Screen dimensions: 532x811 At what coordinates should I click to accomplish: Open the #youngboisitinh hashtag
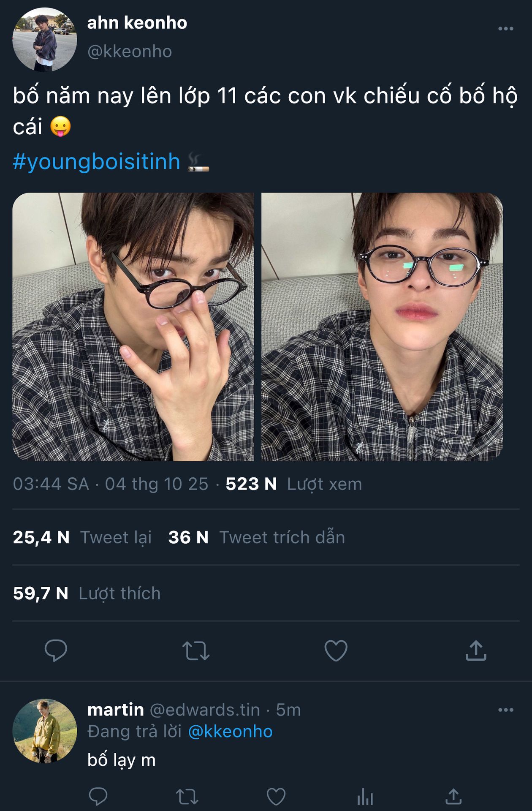[x=96, y=161]
